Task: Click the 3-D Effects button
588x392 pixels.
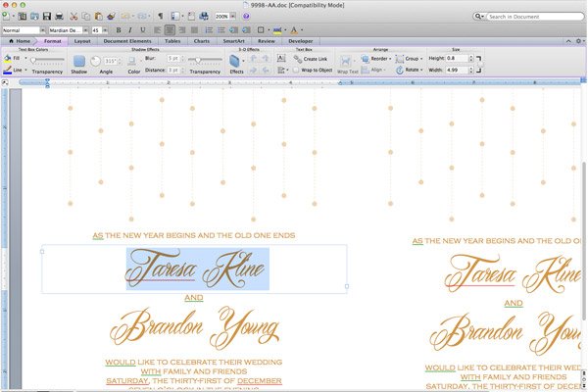Action: (x=236, y=64)
